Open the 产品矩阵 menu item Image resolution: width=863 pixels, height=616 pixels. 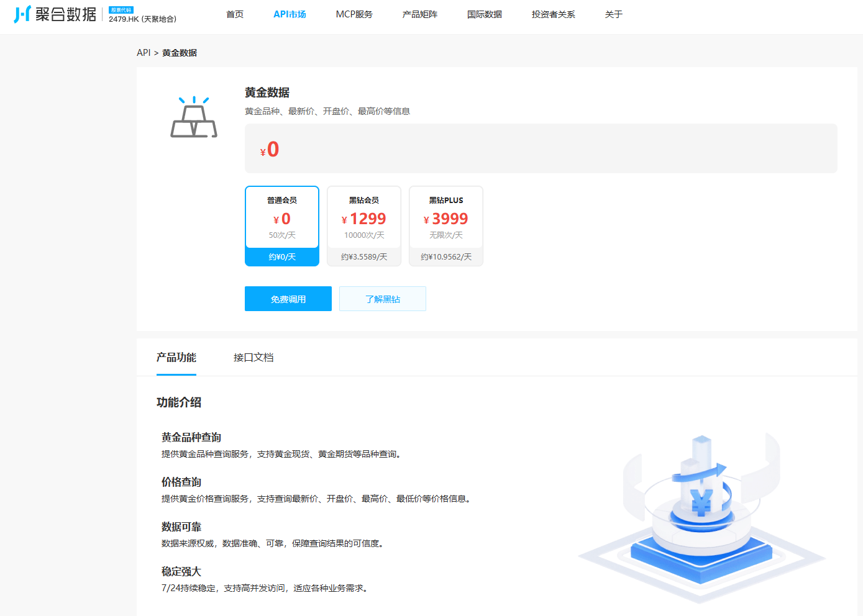(419, 14)
